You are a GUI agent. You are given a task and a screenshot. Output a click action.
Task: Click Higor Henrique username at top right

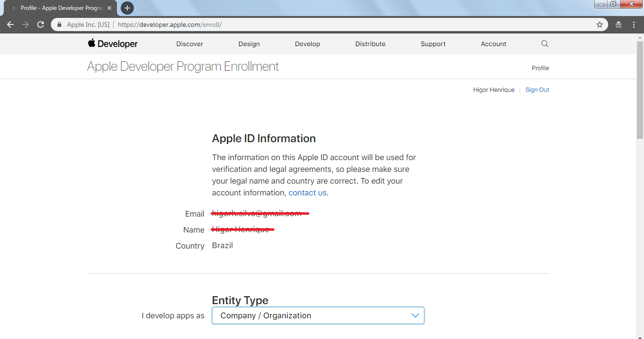tap(494, 90)
